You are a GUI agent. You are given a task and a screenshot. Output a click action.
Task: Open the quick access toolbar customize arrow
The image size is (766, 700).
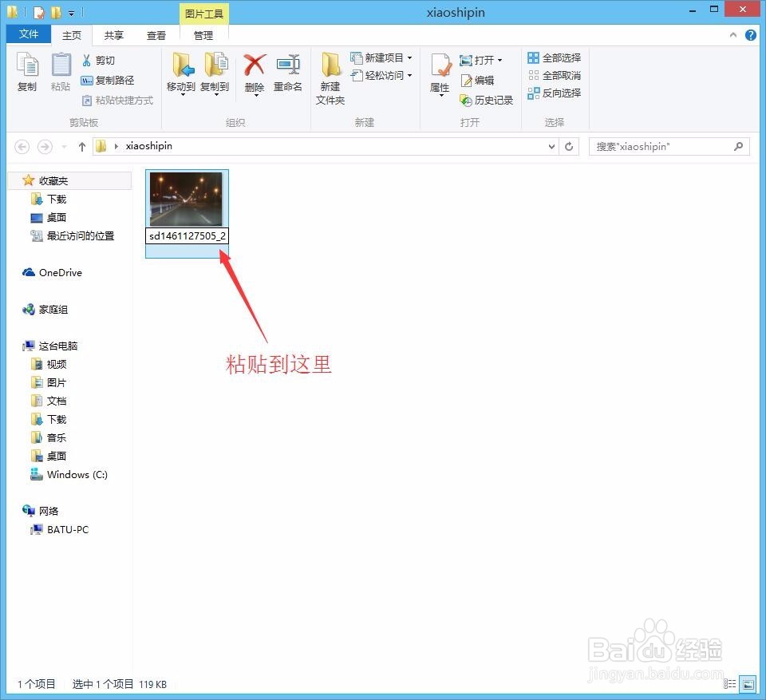tap(71, 14)
